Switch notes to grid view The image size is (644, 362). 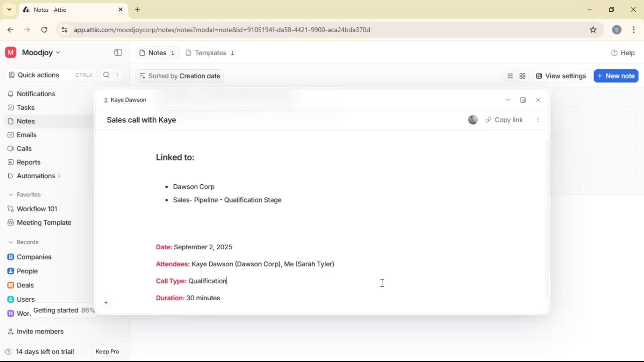(523, 76)
